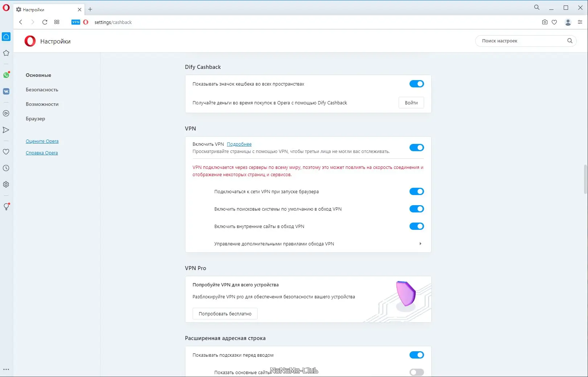The width and height of the screenshot is (588, 377).
Task: Open a new tab with plus button
Action: point(90,9)
